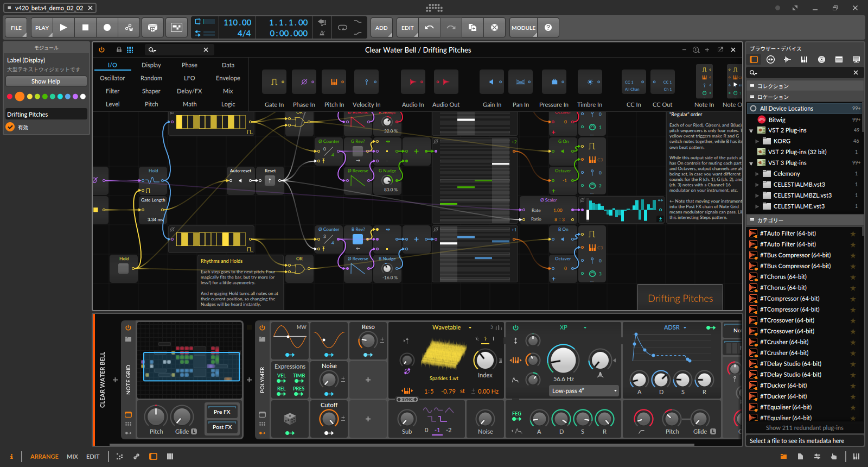Select the Timbre In module icon

tap(590, 82)
